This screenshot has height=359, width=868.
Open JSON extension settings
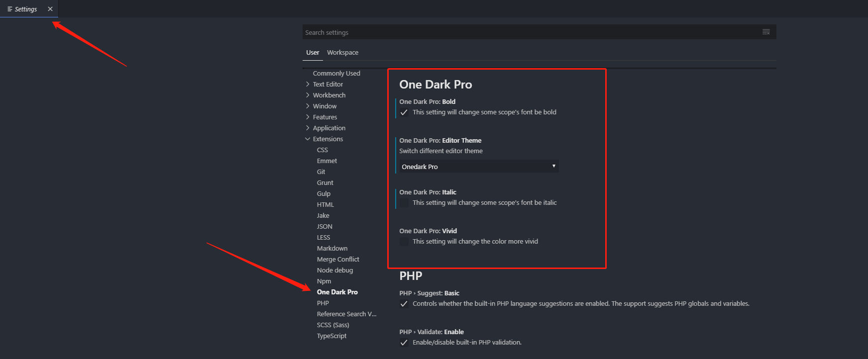click(x=325, y=226)
